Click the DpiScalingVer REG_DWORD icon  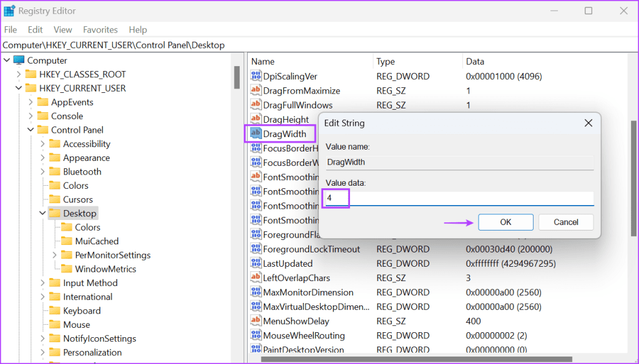(x=256, y=76)
